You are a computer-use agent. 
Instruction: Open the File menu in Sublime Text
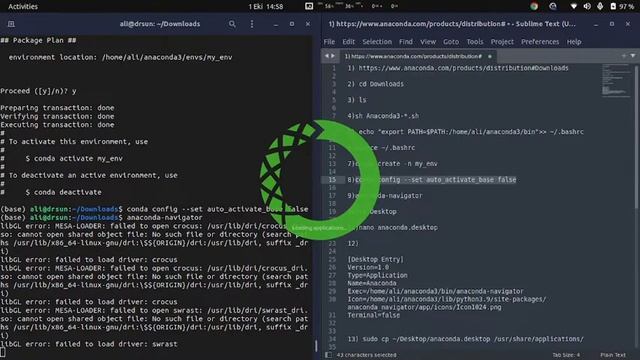(x=329, y=42)
